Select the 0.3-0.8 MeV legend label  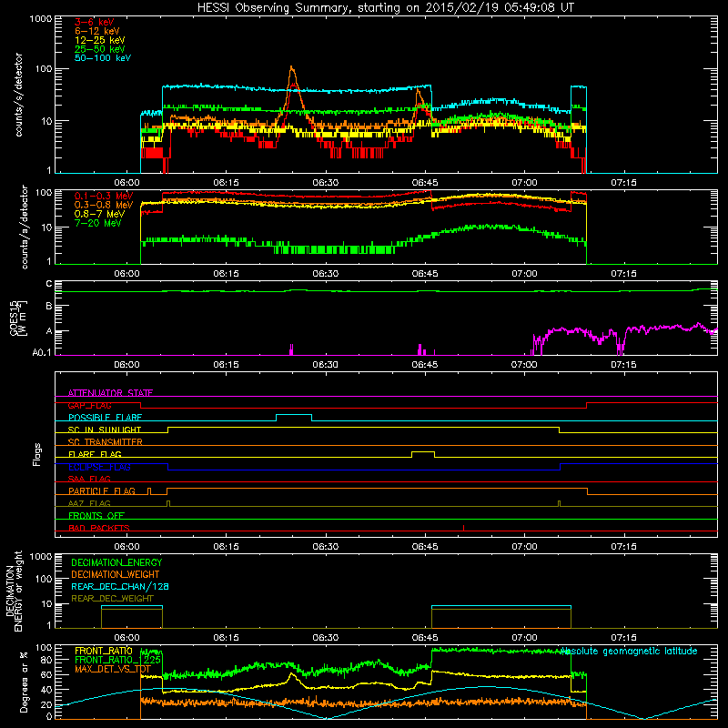pyautogui.click(x=104, y=205)
